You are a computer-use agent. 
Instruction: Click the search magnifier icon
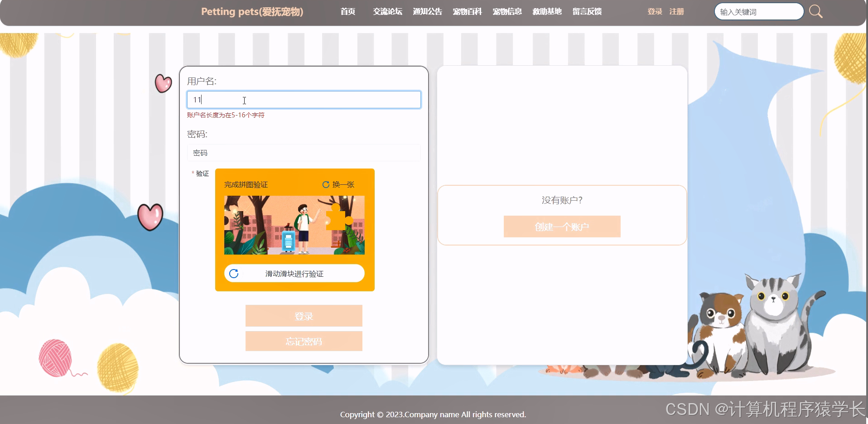[x=815, y=11]
